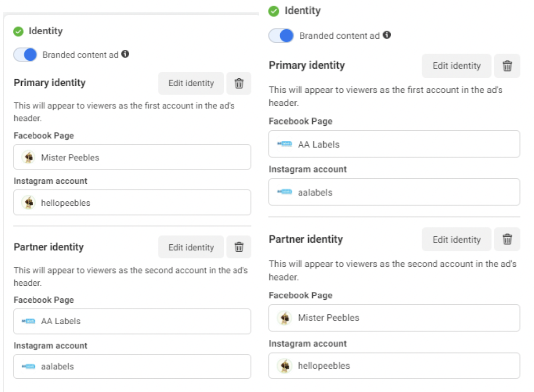534x392 pixels.
Task: Open the aalabels selector in right Primary identity
Action: (x=395, y=192)
